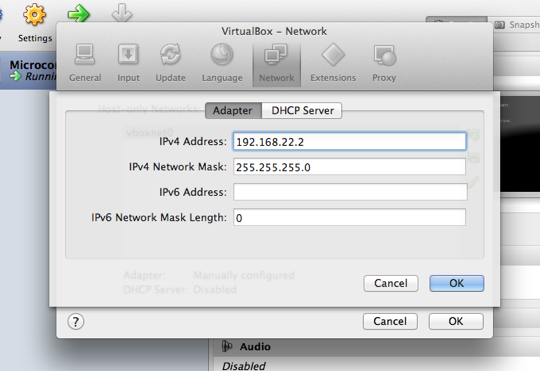Open the General preferences pane
540x371 pixels.
[x=85, y=63]
